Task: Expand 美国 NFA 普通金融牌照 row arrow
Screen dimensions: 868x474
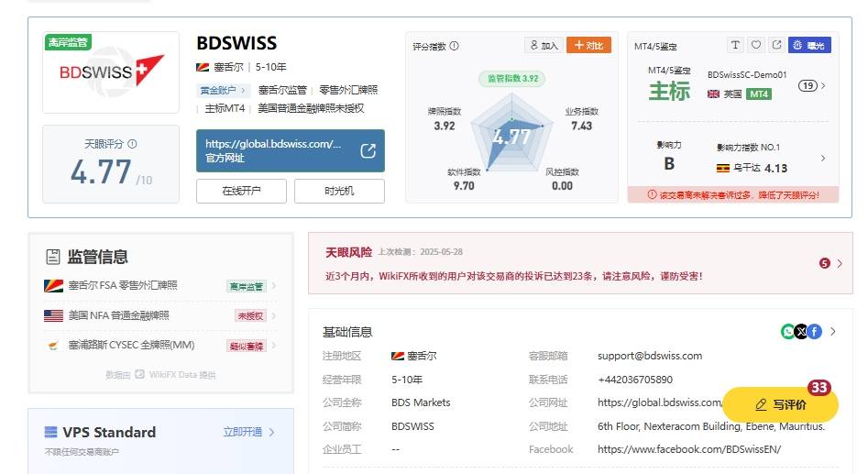Action: [x=273, y=315]
